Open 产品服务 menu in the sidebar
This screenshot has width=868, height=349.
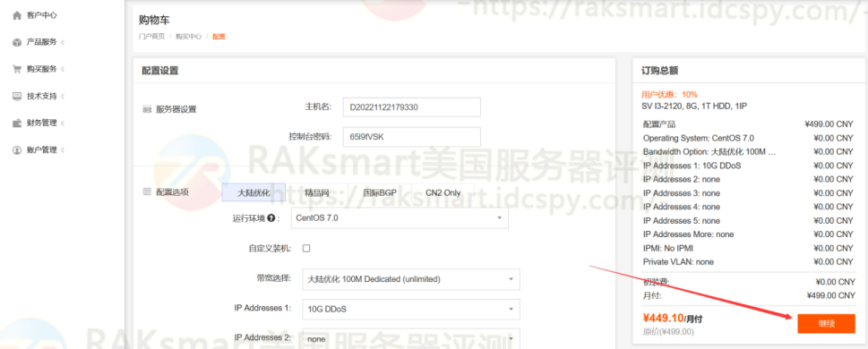[x=41, y=43]
